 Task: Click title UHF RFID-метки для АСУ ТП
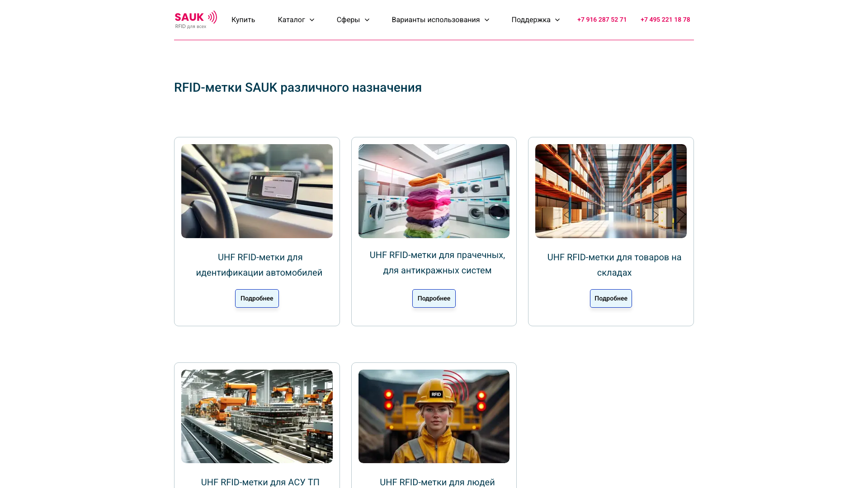(260, 482)
